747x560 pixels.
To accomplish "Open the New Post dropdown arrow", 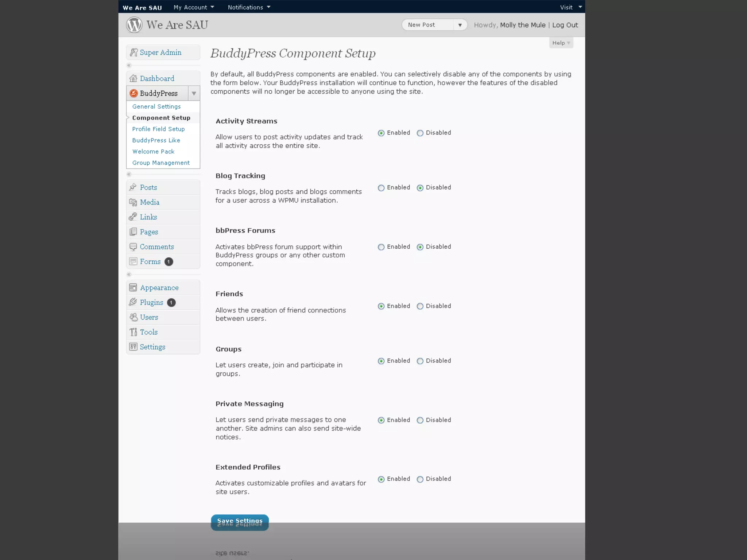I will [460, 25].
